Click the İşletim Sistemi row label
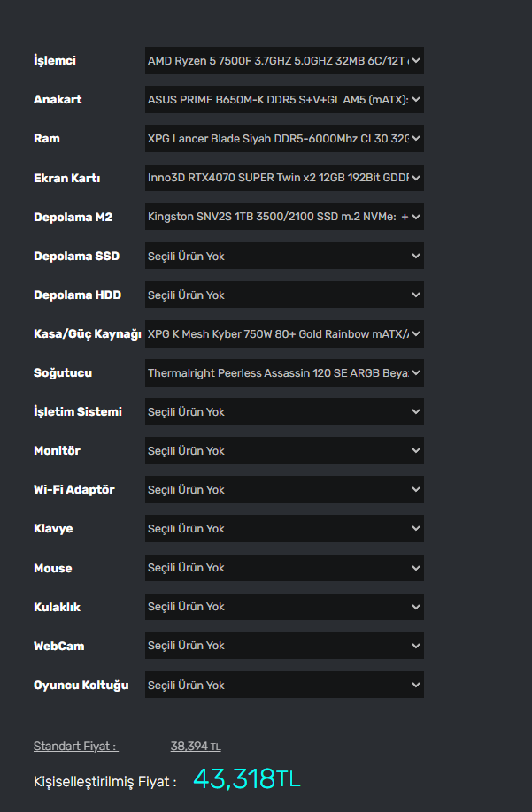Image resolution: width=532 pixels, height=812 pixels. [x=78, y=411]
